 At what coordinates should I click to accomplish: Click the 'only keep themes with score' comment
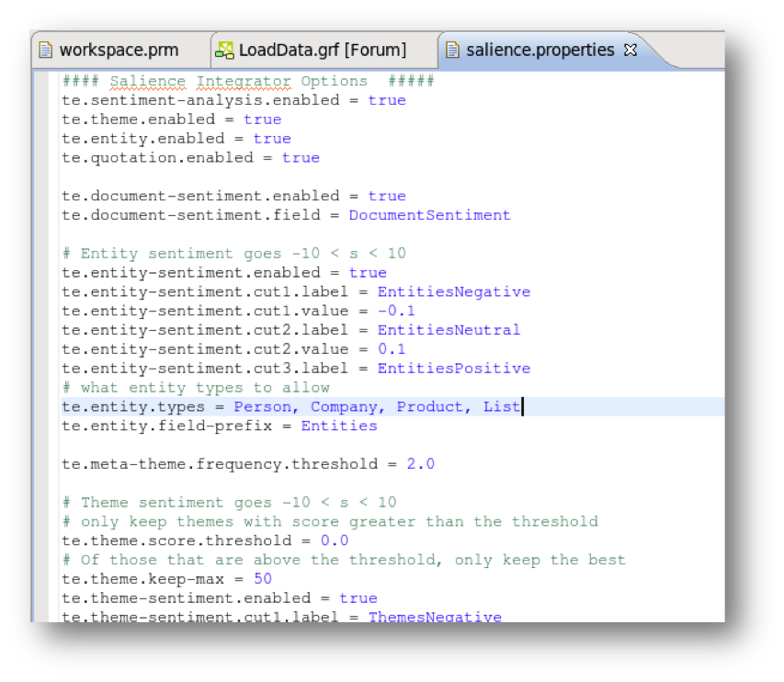tap(330, 522)
